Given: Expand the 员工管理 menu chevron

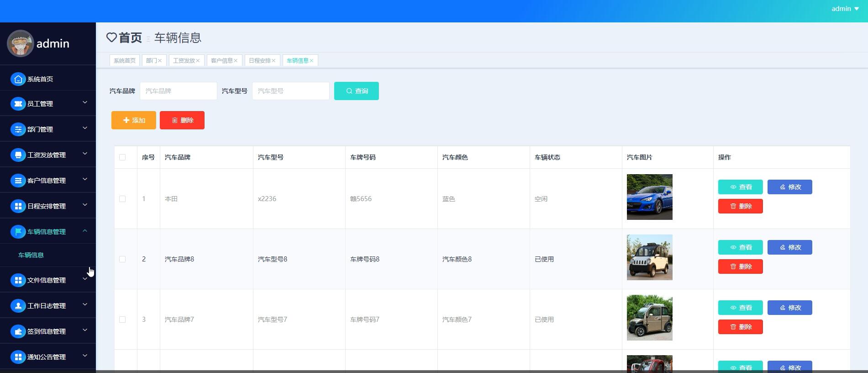Looking at the screenshot, I should [x=85, y=102].
